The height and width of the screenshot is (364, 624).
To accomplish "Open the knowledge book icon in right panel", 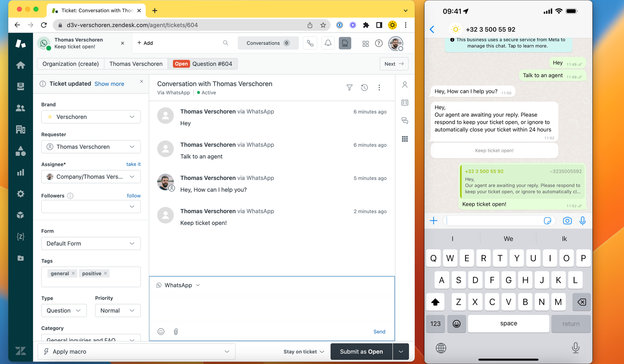I will click(405, 103).
